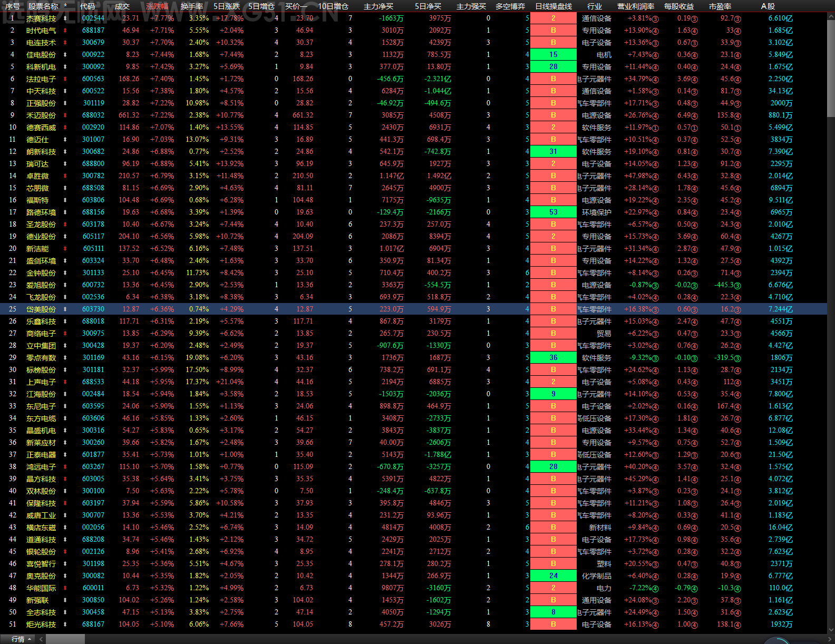This screenshot has height=644, width=835.
Task: Click the marker icon beside 东方电缆
Action: tap(65, 418)
